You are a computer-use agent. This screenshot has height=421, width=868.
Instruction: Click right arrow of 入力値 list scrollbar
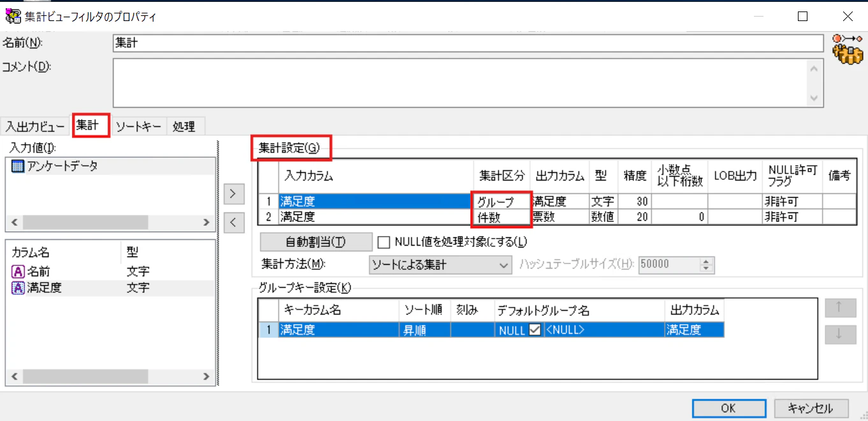tap(206, 223)
